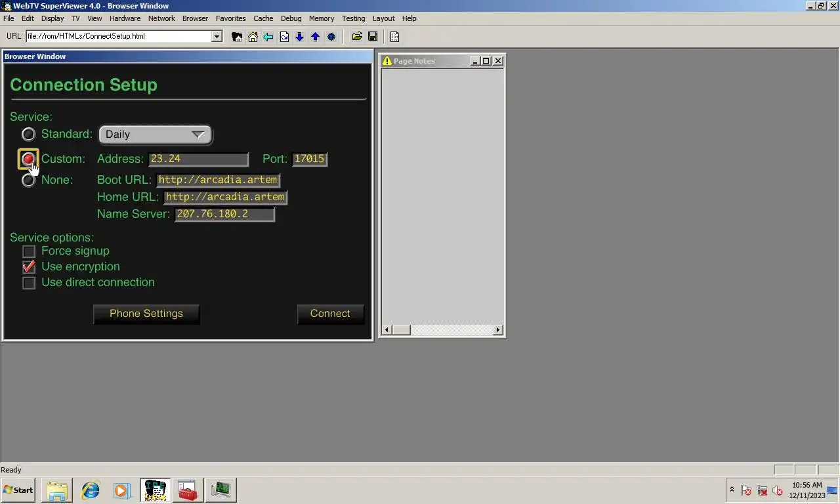Show hidden system tray icons

pos(732,490)
